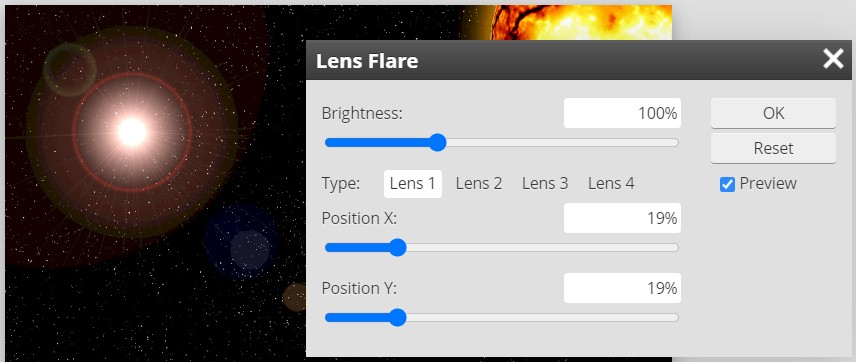Click Brightness slider track near maximum

pyautogui.click(x=669, y=143)
